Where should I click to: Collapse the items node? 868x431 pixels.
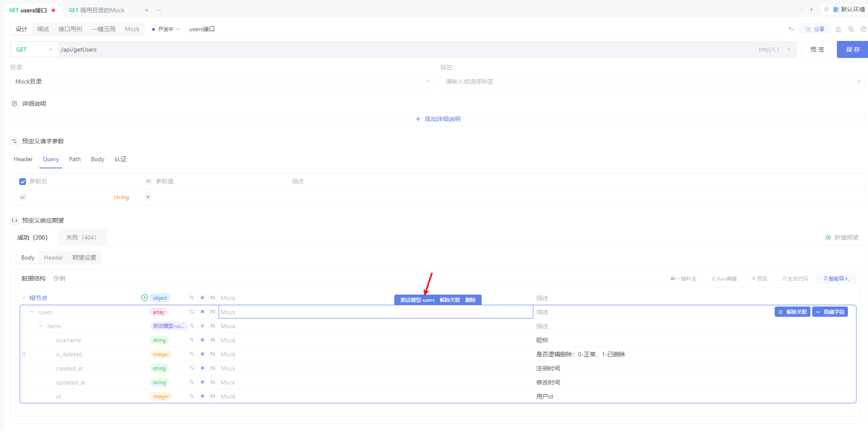tap(41, 326)
